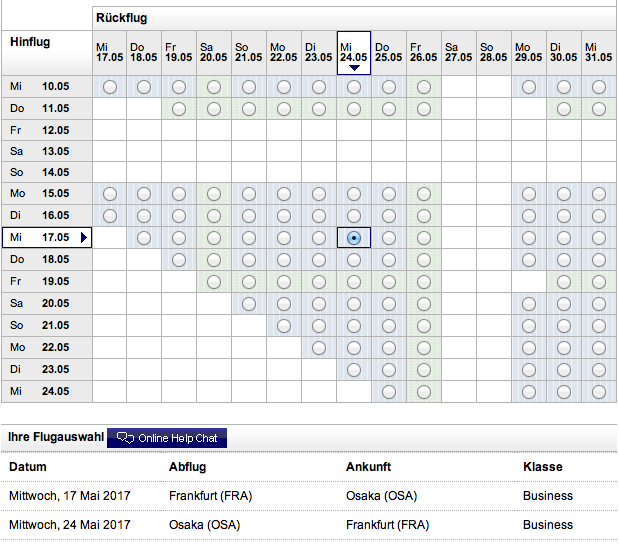
Task: Click the Sa 20.05 return column header
Action: (214, 52)
